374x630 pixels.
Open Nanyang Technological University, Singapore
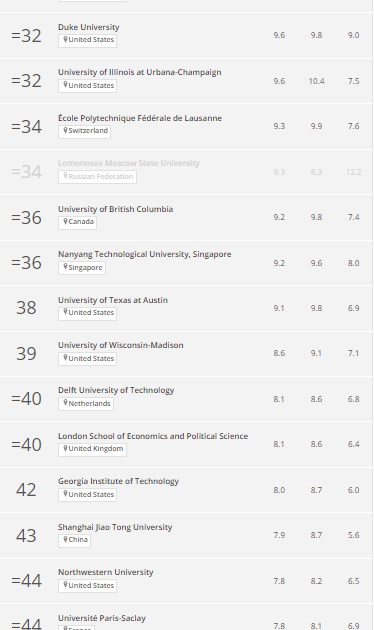pyautogui.click(x=145, y=254)
